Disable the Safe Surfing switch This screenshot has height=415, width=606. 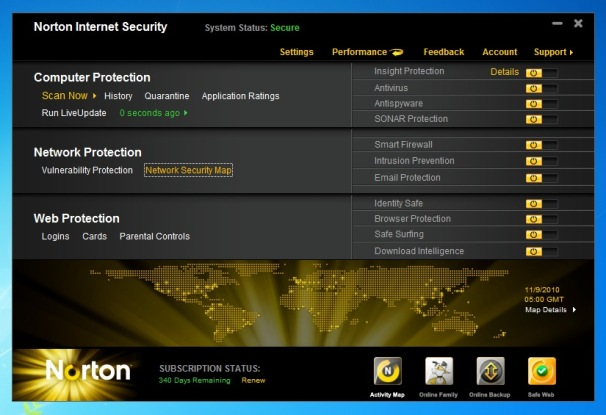pyautogui.click(x=541, y=234)
